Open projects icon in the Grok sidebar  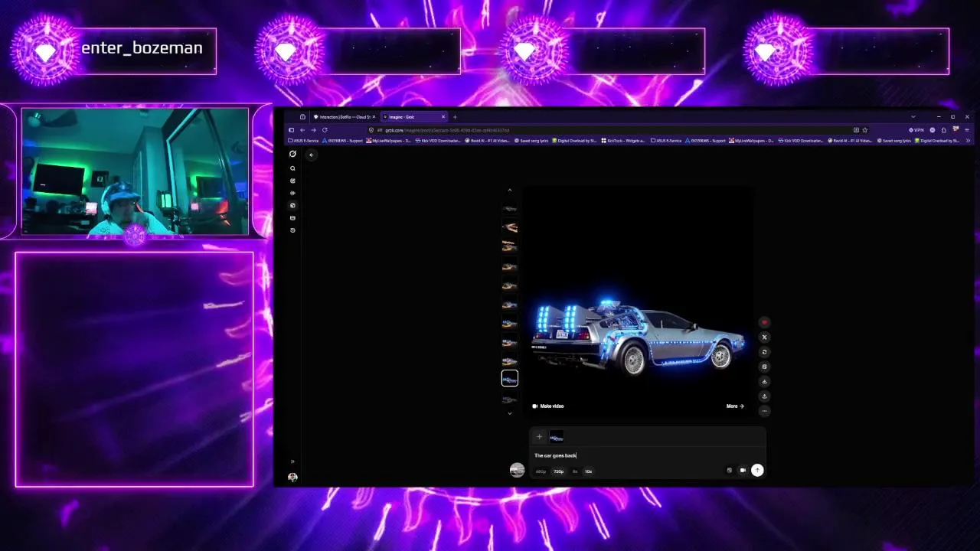coord(292,217)
